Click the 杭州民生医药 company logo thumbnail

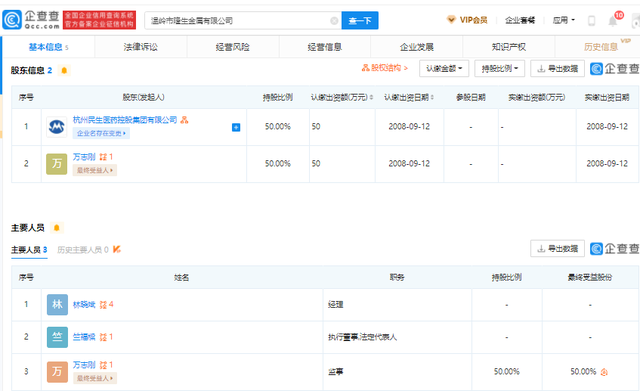(56, 127)
